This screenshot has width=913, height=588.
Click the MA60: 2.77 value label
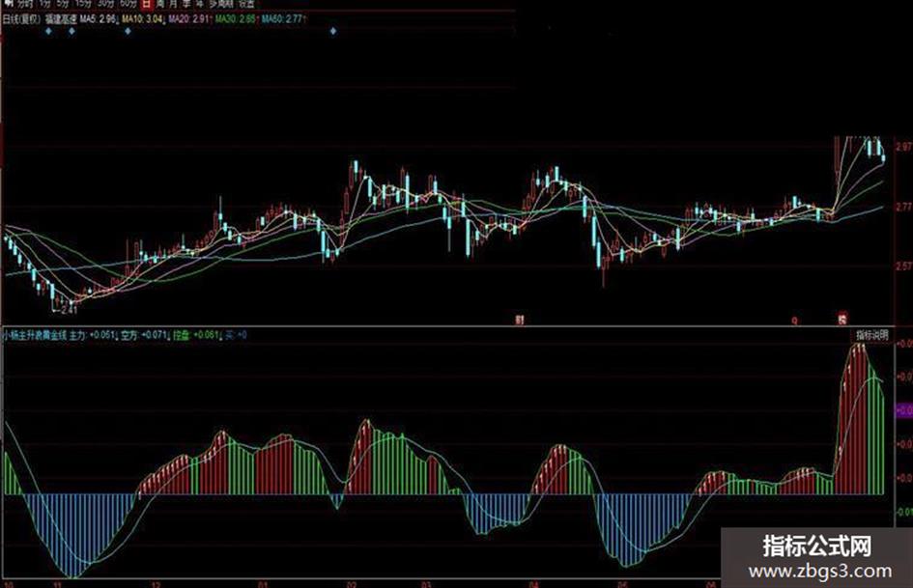pos(282,18)
